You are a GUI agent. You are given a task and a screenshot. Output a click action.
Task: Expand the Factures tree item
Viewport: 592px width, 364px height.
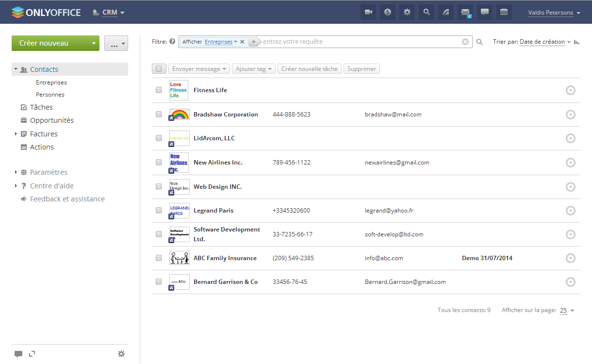(16, 133)
